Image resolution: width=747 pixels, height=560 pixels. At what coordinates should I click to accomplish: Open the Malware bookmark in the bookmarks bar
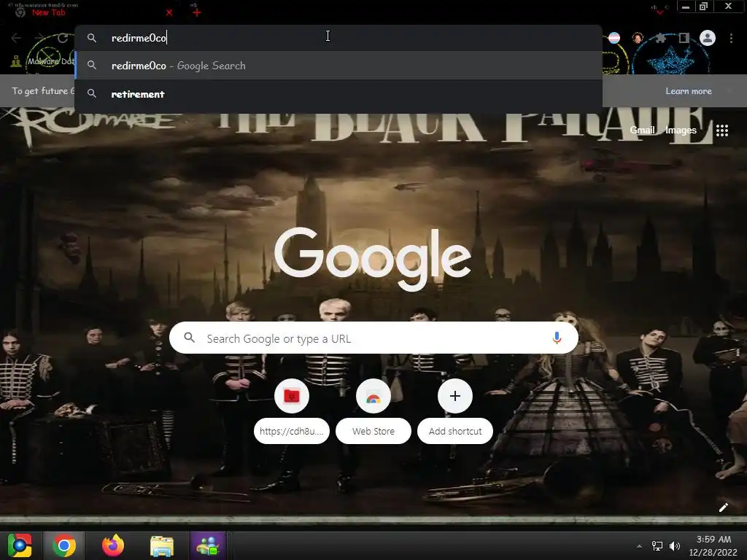(x=43, y=61)
